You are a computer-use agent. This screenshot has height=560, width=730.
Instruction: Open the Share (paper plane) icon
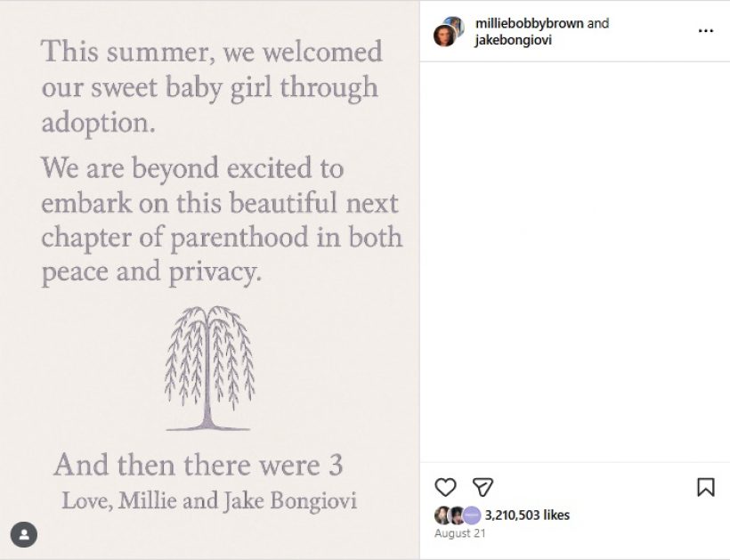pos(481,488)
